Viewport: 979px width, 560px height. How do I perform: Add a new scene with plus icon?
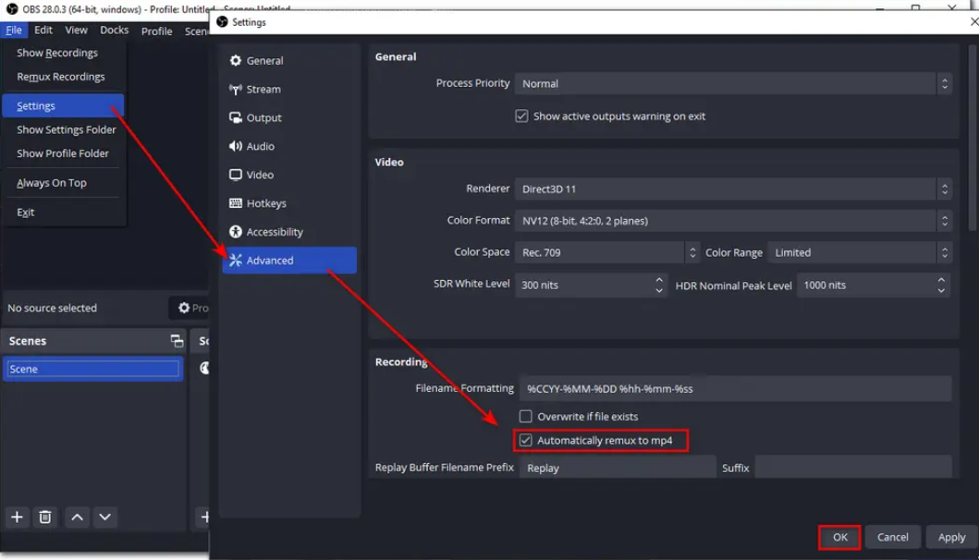(x=17, y=517)
